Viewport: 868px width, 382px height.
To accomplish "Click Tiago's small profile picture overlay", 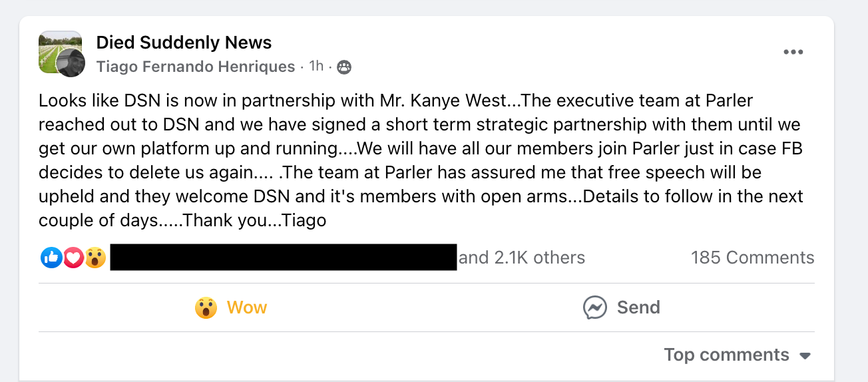I will click(70, 63).
